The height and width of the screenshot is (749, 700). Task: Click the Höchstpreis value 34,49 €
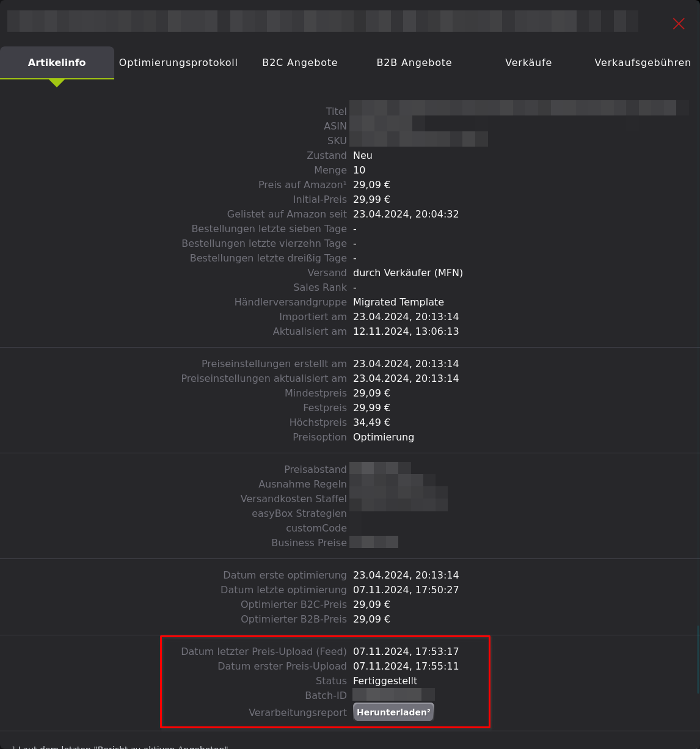(371, 422)
